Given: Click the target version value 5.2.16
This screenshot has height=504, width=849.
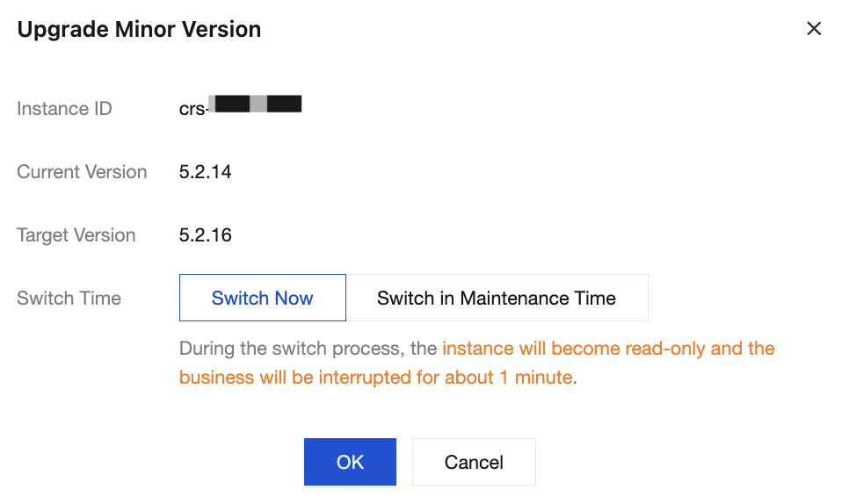Looking at the screenshot, I should click(x=205, y=235).
